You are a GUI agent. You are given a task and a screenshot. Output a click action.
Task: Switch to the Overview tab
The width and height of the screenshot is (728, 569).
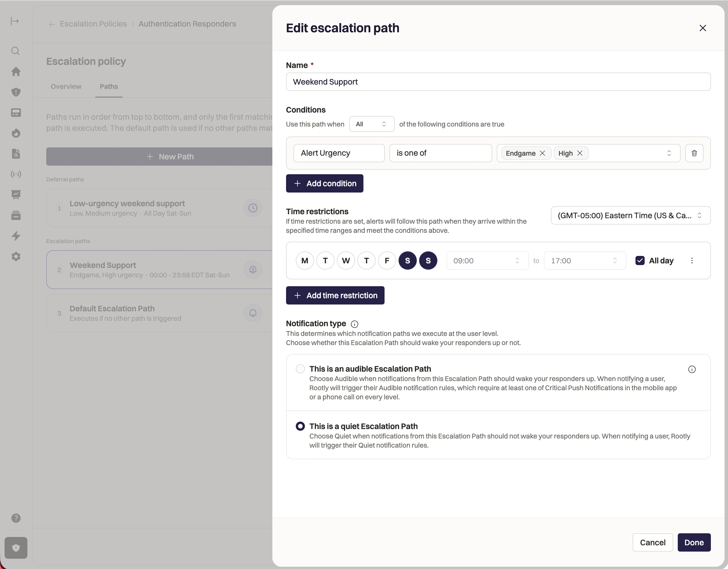(x=66, y=86)
